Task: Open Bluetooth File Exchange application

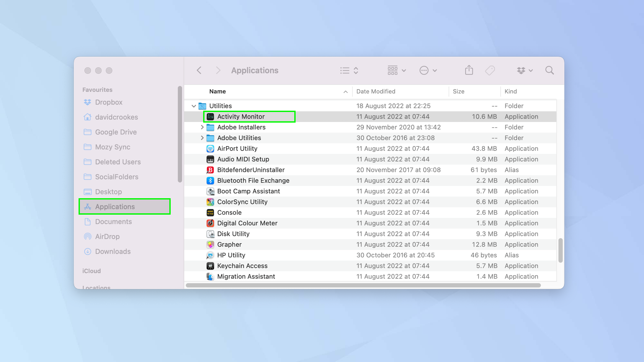Action: [253, 180]
